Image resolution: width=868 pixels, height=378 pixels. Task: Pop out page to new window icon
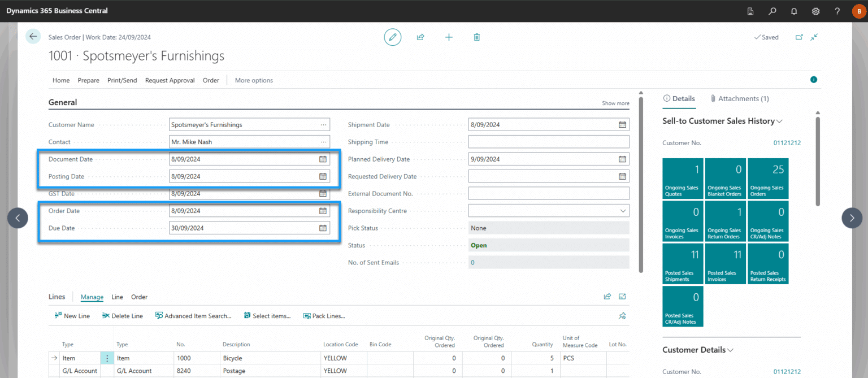pyautogui.click(x=799, y=37)
